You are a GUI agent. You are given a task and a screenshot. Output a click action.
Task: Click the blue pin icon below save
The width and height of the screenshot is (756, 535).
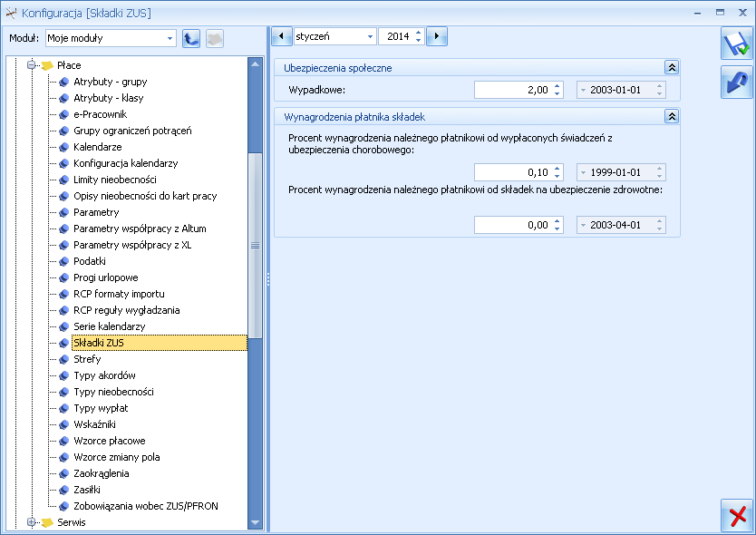(x=737, y=83)
